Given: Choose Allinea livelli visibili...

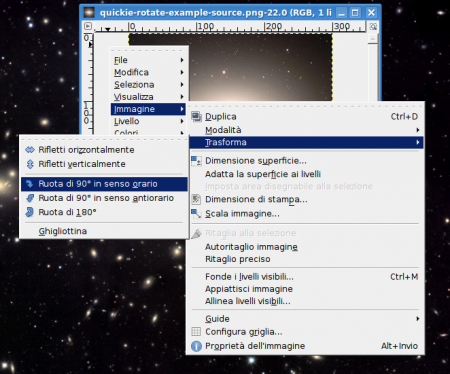Looking at the screenshot, I should click(x=305, y=301).
